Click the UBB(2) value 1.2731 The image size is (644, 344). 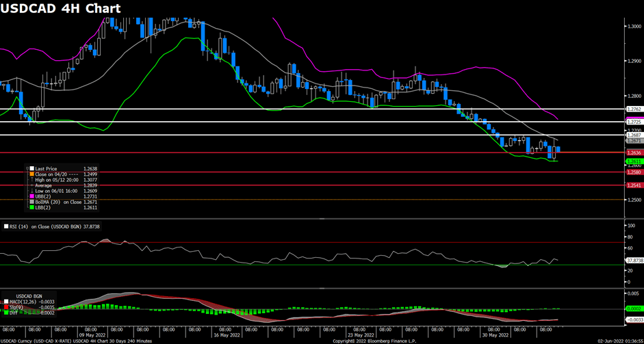[x=90, y=196]
